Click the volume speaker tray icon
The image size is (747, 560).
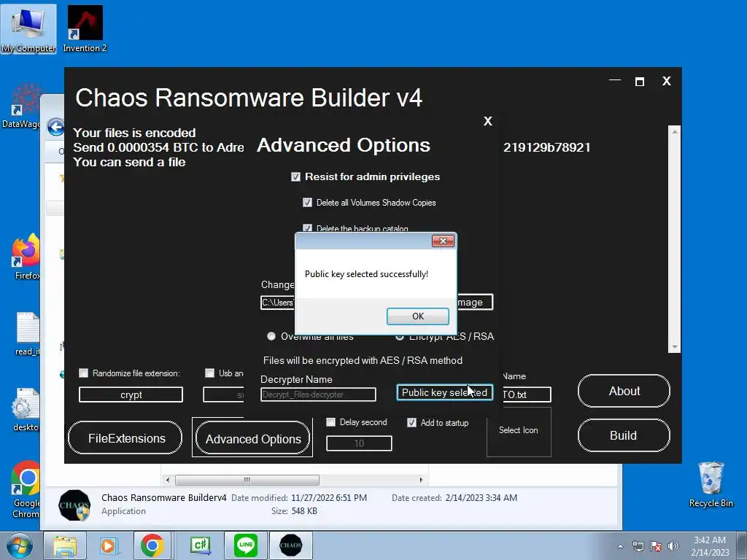(673, 546)
